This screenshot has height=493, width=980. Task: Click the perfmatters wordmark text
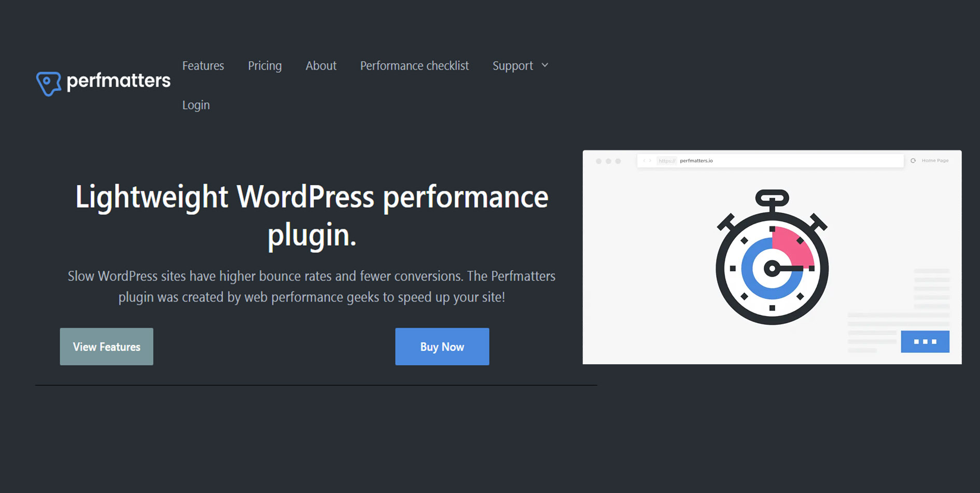pyautogui.click(x=118, y=81)
